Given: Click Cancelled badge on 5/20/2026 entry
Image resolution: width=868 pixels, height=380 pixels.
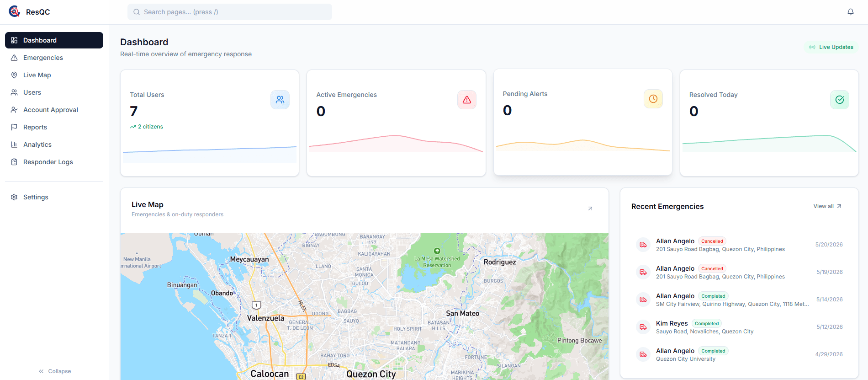Looking at the screenshot, I should point(712,241).
